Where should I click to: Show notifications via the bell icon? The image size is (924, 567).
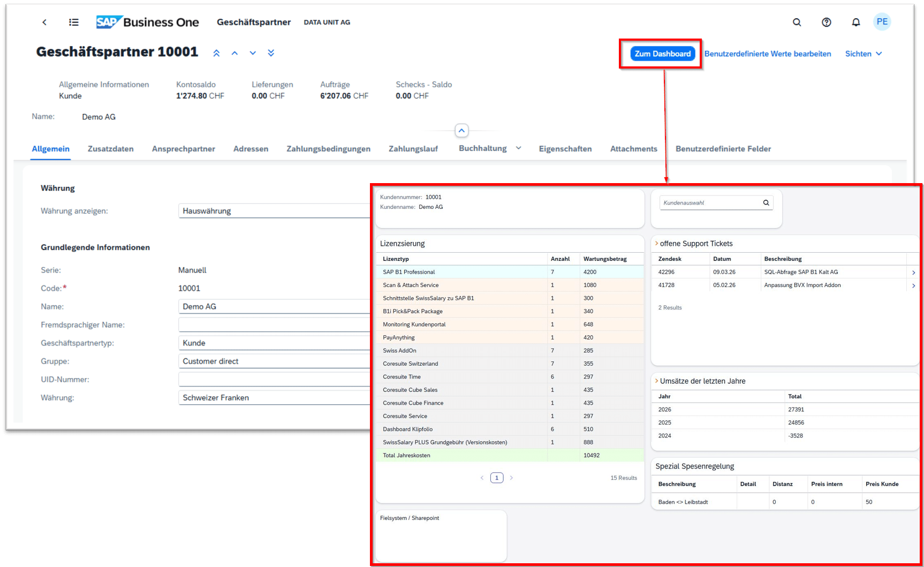click(856, 22)
